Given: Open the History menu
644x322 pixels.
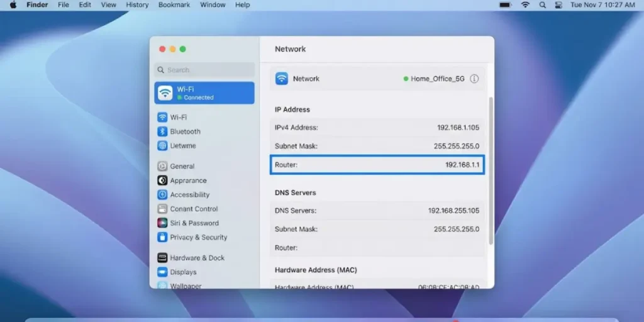Looking at the screenshot, I should coord(137,5).
